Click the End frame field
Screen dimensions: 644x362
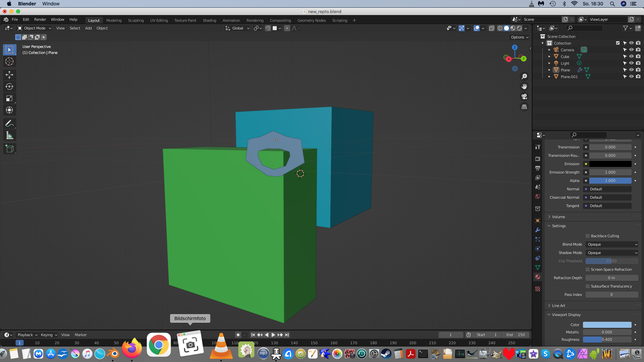pos(516,335)
